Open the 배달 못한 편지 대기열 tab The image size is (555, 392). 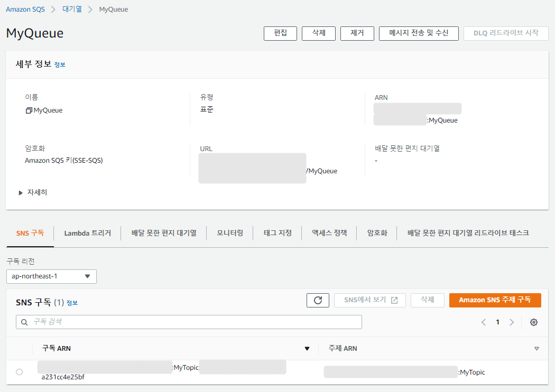(164, 233)
